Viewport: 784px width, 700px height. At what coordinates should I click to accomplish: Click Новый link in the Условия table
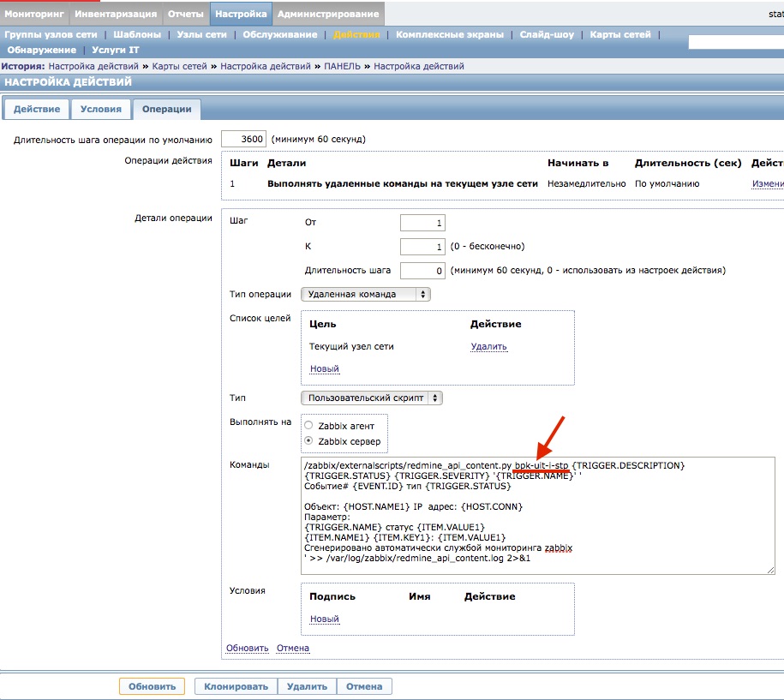[x=324, y=619]
